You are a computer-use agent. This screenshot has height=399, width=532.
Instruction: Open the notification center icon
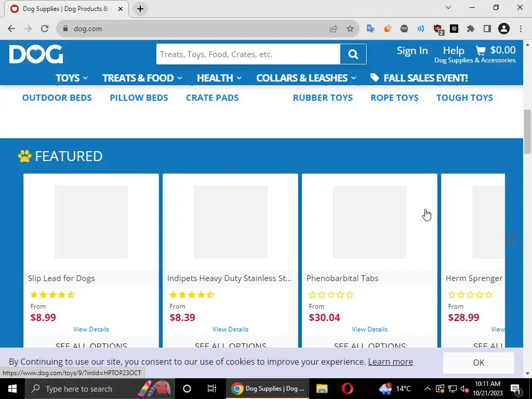pyautogui.click(x=515, y=389)
